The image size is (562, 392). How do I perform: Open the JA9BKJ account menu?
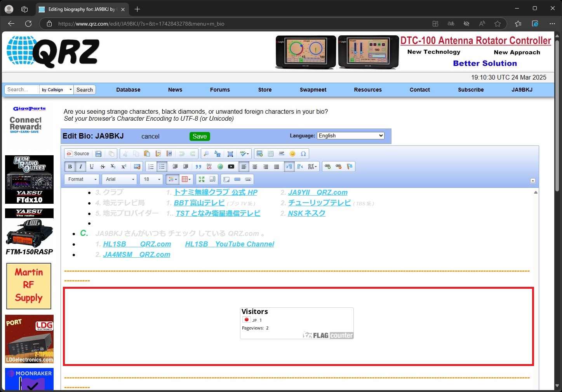522,90
